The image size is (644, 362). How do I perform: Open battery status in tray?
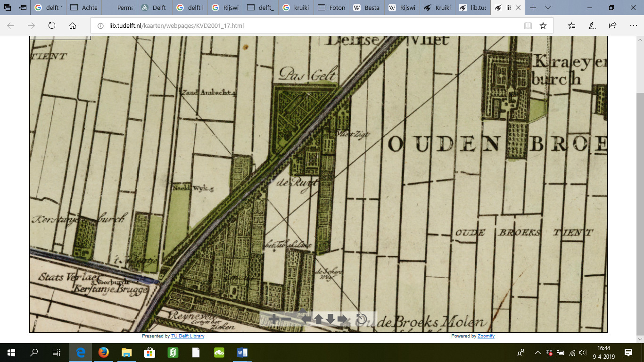(x=561, y=353)
